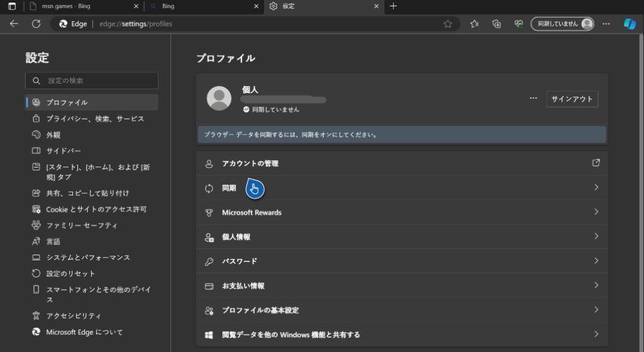Open パスワード settings label
644x352 pixels.
click(240, 261)
